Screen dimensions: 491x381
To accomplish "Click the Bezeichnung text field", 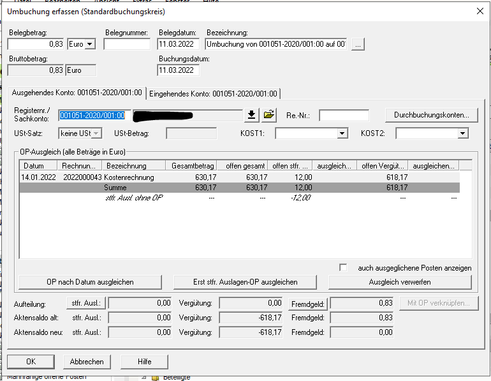I will 276,44.
